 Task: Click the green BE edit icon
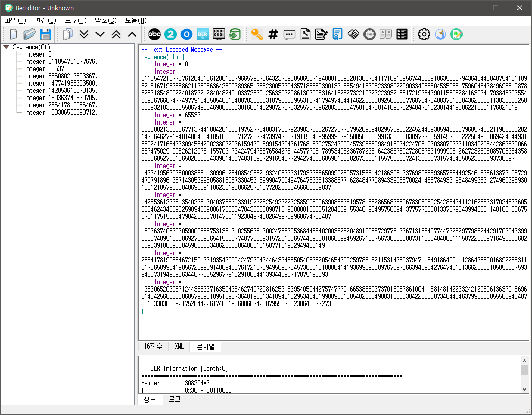click(456, 34)
